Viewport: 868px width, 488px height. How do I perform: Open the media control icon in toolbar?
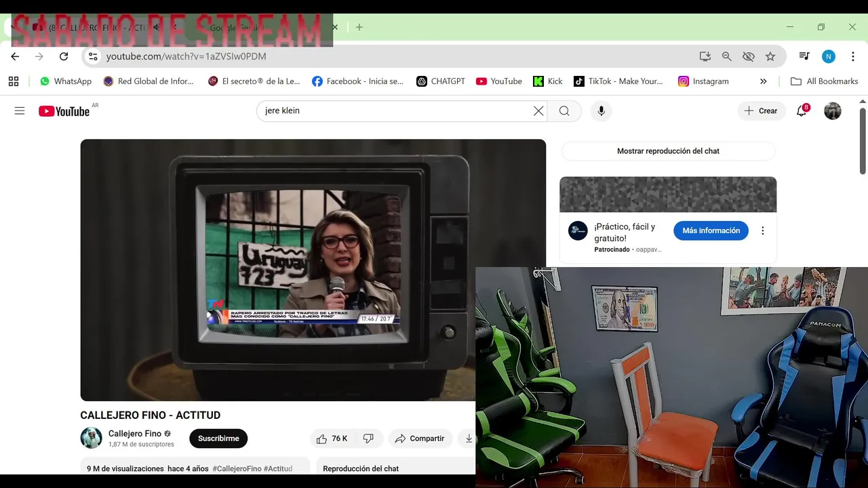pyautogui.click(x=804, y=56)
